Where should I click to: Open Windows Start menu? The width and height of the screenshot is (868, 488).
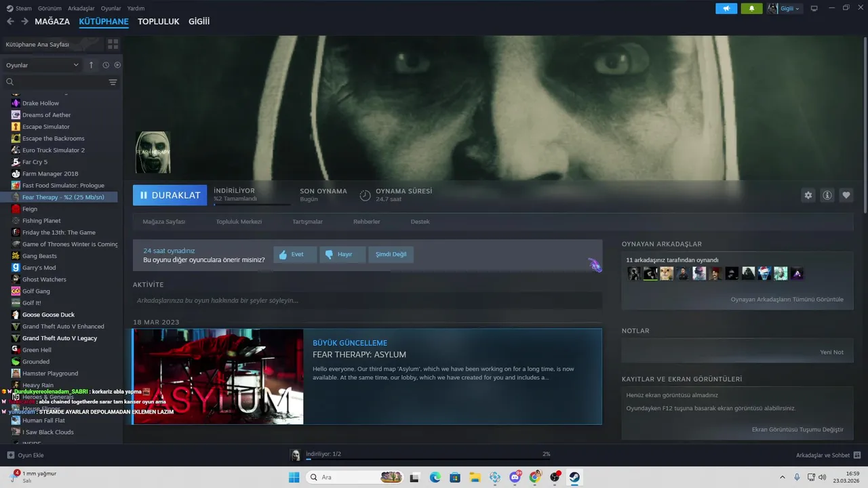coord(294,477)
